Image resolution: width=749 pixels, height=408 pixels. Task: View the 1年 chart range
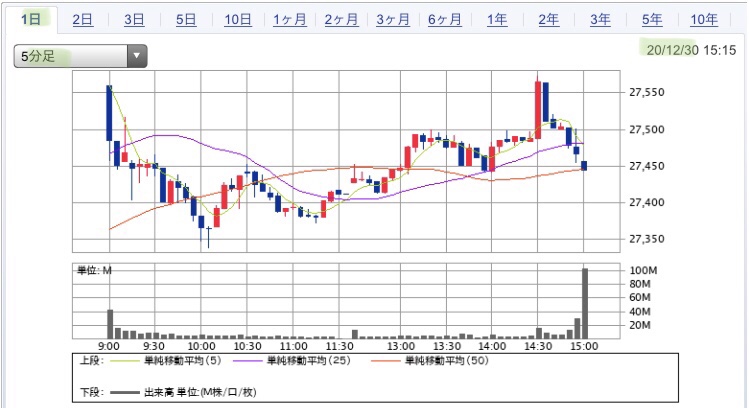pos(497,20)
